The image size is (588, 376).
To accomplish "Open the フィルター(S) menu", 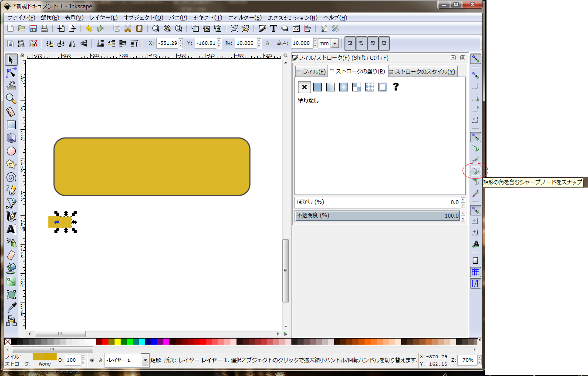I will [246, 18].
